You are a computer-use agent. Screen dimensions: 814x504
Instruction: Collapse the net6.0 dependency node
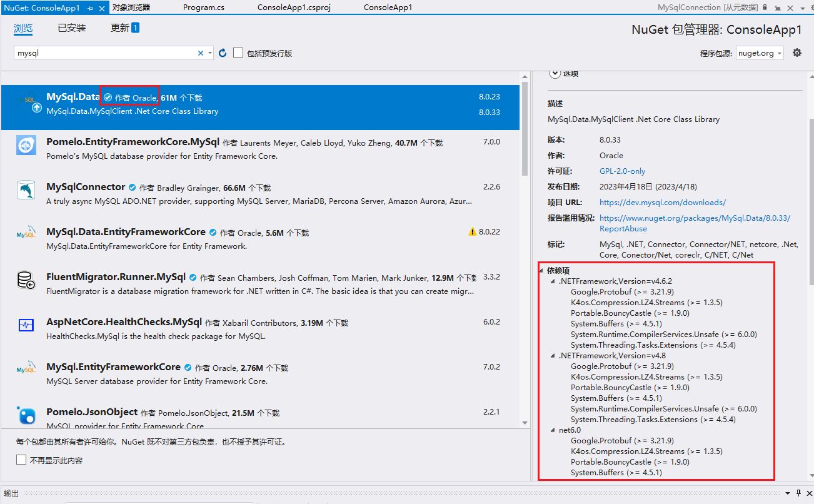(x=553, y=430)
